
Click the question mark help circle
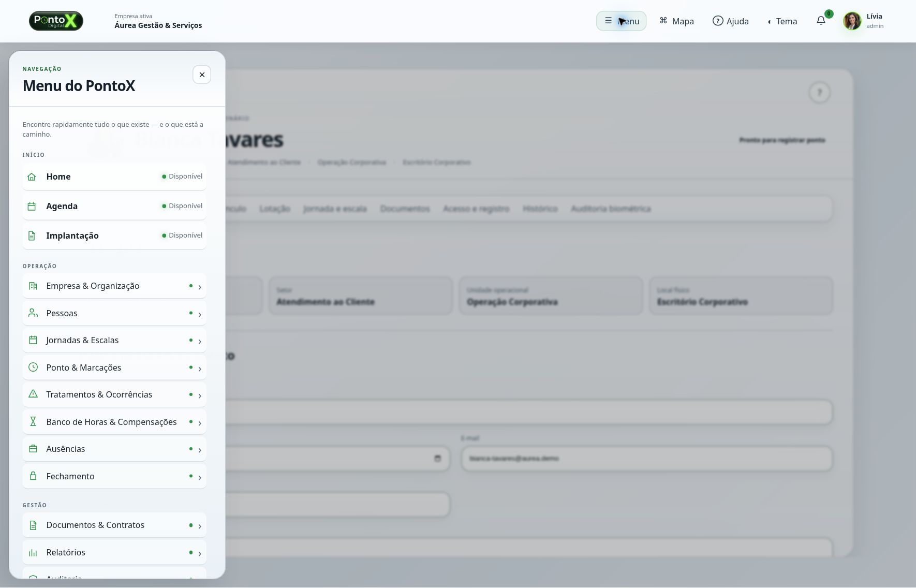tap(819, 93)
